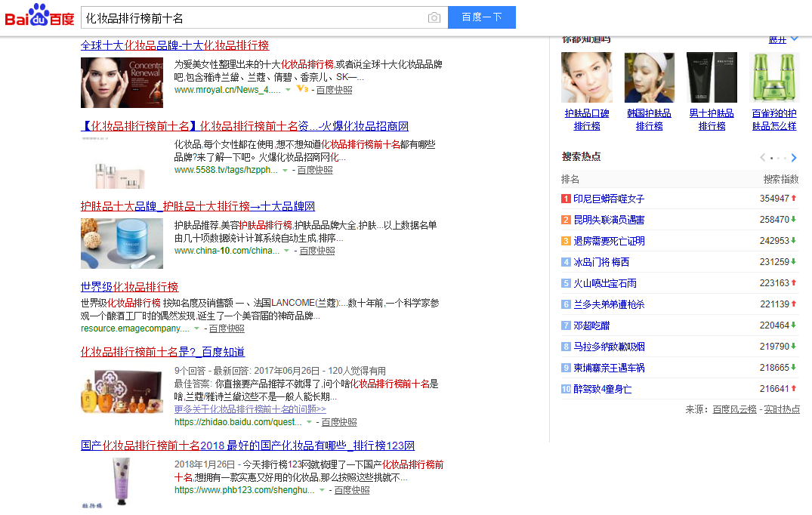Open 百度快照 for the china-10.com result
Image resolution: width=812 pixels, height=515 pixels.
[316, 251]
